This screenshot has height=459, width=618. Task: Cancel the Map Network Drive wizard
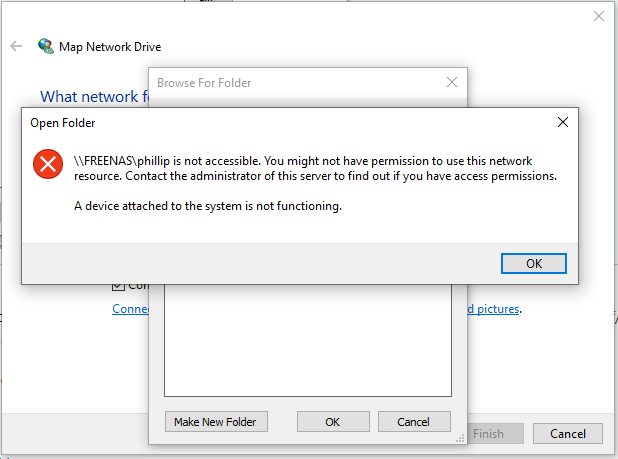pos(567,434)
